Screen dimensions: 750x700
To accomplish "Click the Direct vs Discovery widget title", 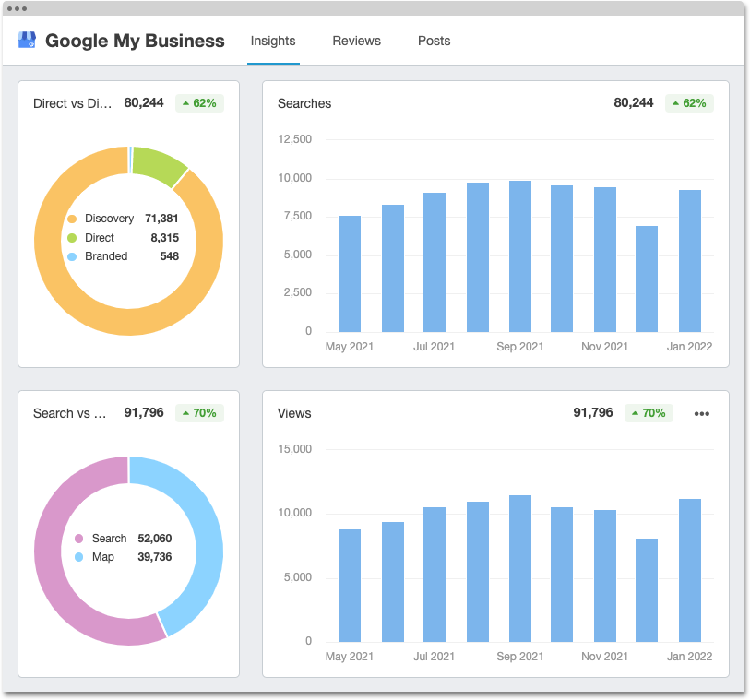I will 72,103.
